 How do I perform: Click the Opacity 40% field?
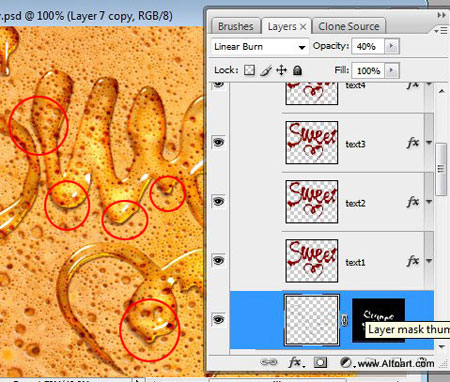(x=368, y=46)
